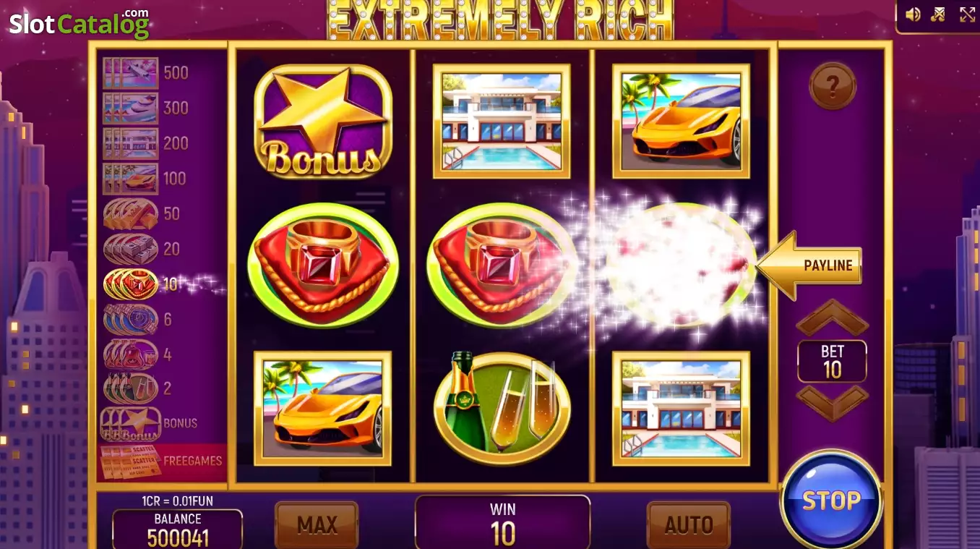Toggle the crossed-out music note icon
This screenshot has width=980, height=549.
tap(939, 14)
